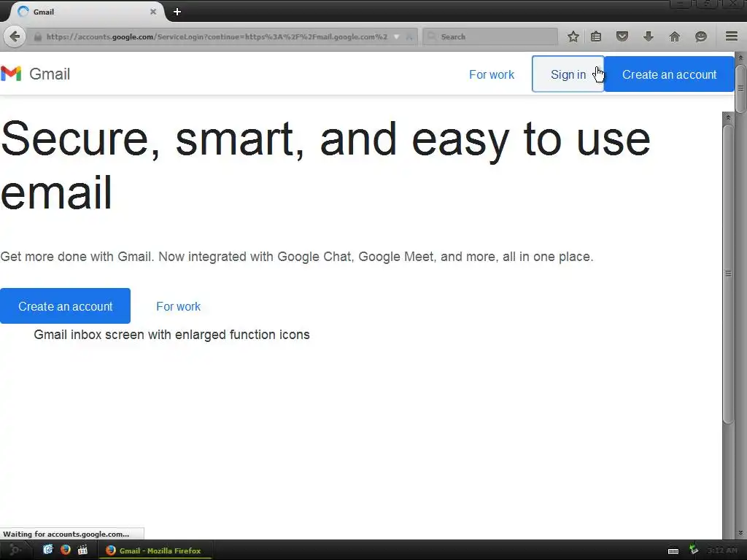Launch Firefox from quick-launch taskbar icon
Image resolution: width=747 pixels, height=560 pixels.
(65, 550)
